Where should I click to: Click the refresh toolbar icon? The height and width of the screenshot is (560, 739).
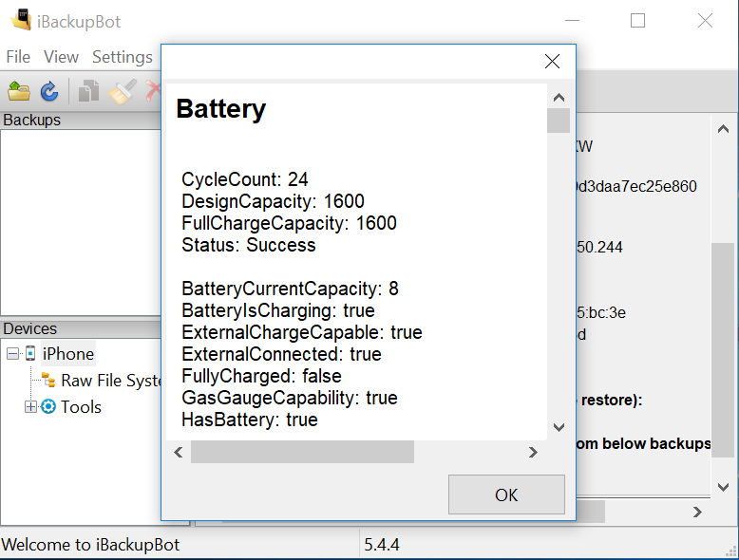click(49, 91)
